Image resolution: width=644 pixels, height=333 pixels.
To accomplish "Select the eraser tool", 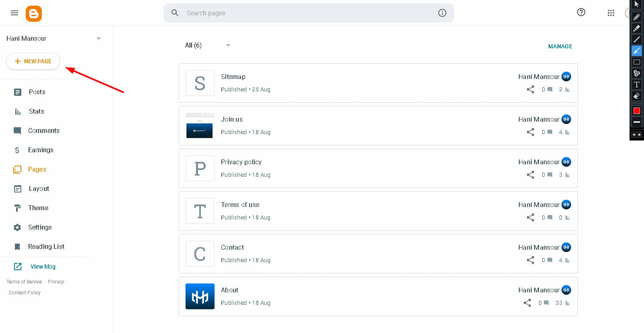I will (636, 96).
